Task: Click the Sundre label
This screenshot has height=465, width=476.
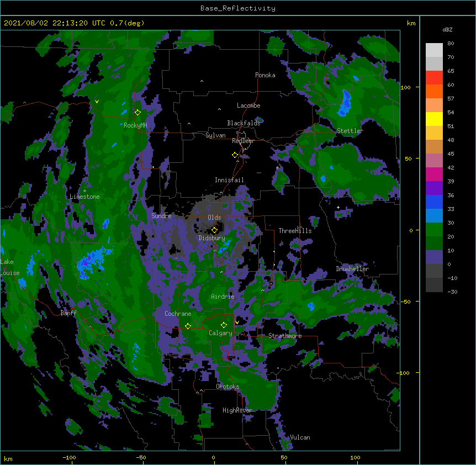Action: [x=161, y=216]
